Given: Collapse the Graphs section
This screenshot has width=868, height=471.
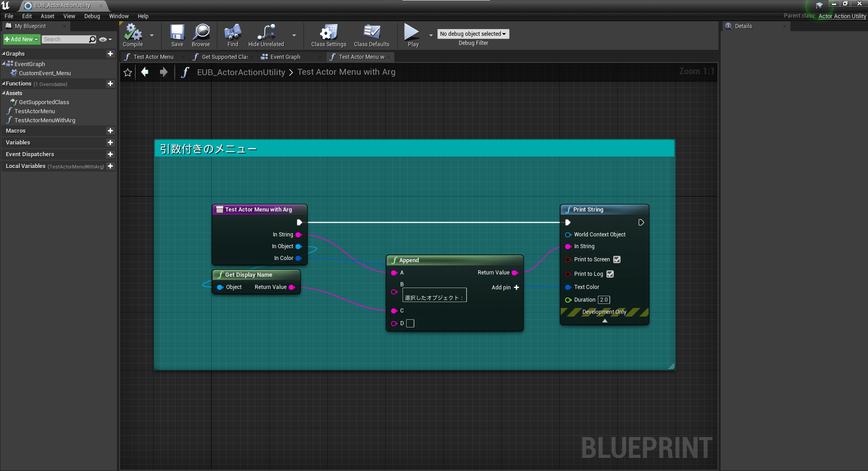Looking at the screenshot, I should tap(4, 53).
